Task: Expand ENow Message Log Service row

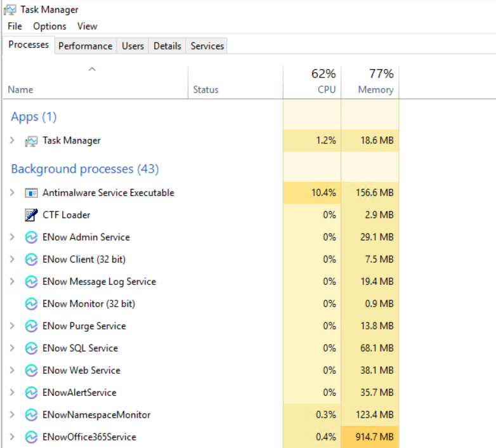Action: click(x=12, y=281)
